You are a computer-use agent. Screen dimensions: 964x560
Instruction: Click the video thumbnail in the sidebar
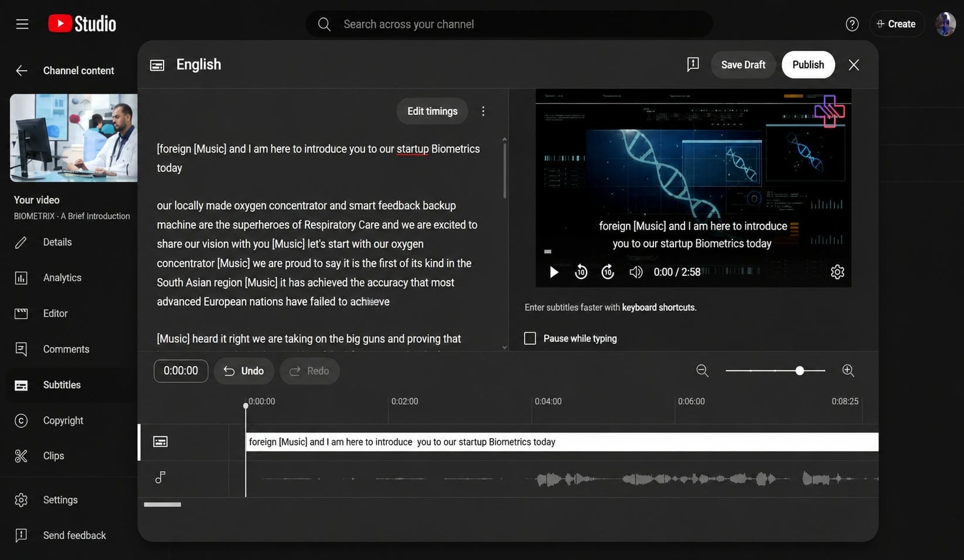point(74,138)
